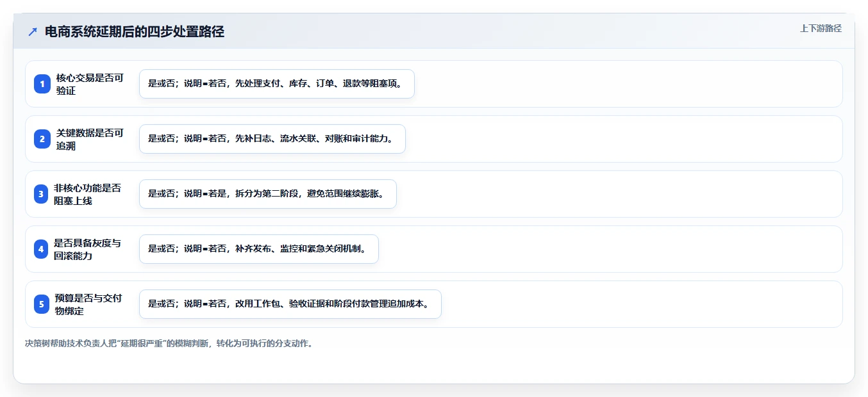Viewport: 868px width, 397px height.
Task: Click the number 1 step badge
Action: pyautogui.click(x=42, y=84)
